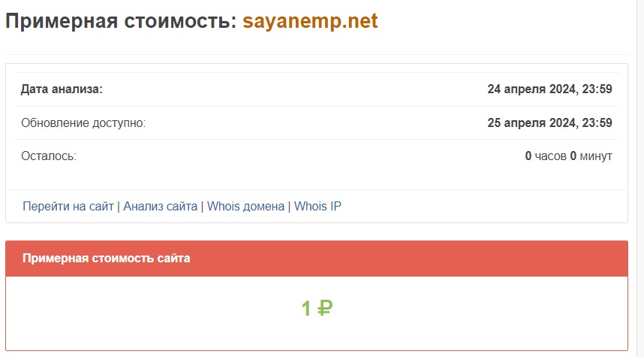Click the green price digit "1"
This screenshot has height=357, width=644.
(306, 308)
